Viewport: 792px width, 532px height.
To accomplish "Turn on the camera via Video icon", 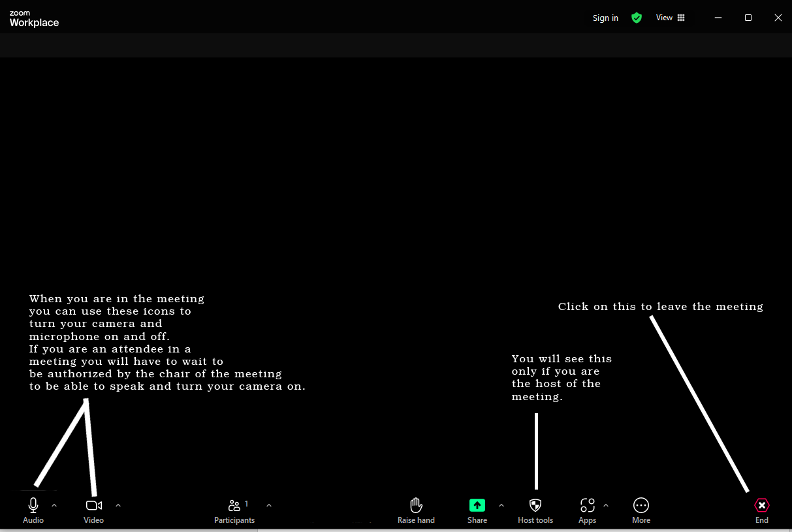I will (x=93, y=505).
